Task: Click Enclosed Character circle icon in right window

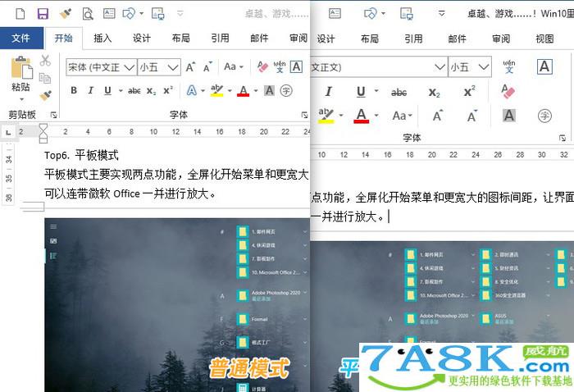Action: [544, 116]
